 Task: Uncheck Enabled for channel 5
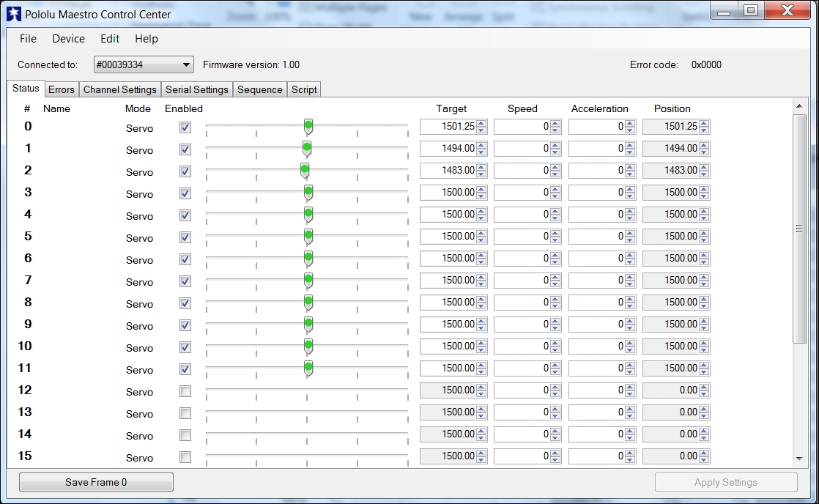185,237
